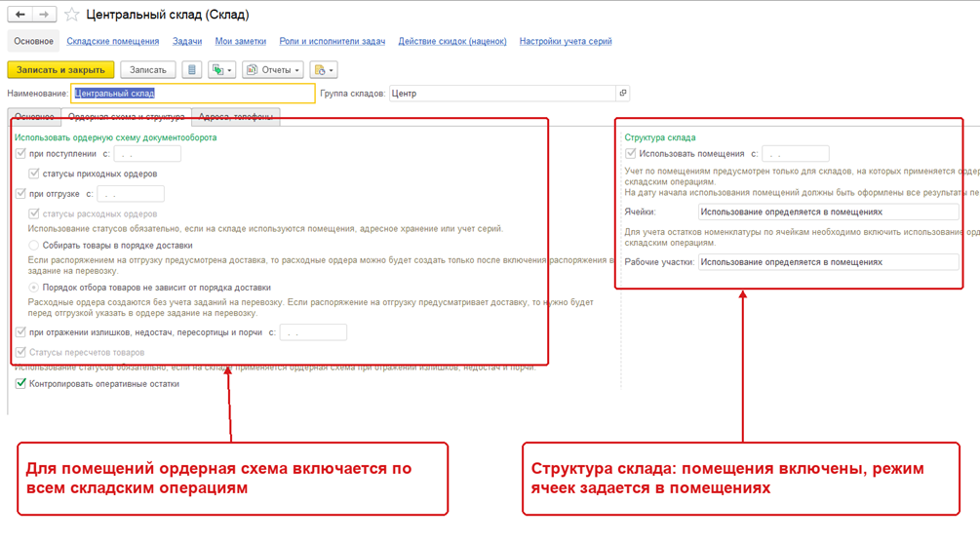980x542 pixels.
Task: Toggle Контролировать оперативные остатки checkbox
Action: point(20,383)
